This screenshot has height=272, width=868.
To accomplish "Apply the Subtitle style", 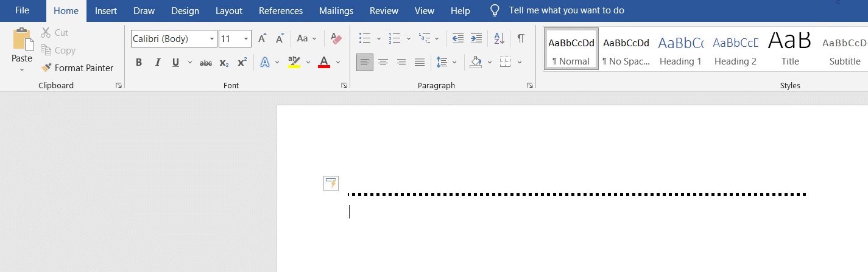I will [845, 49].
